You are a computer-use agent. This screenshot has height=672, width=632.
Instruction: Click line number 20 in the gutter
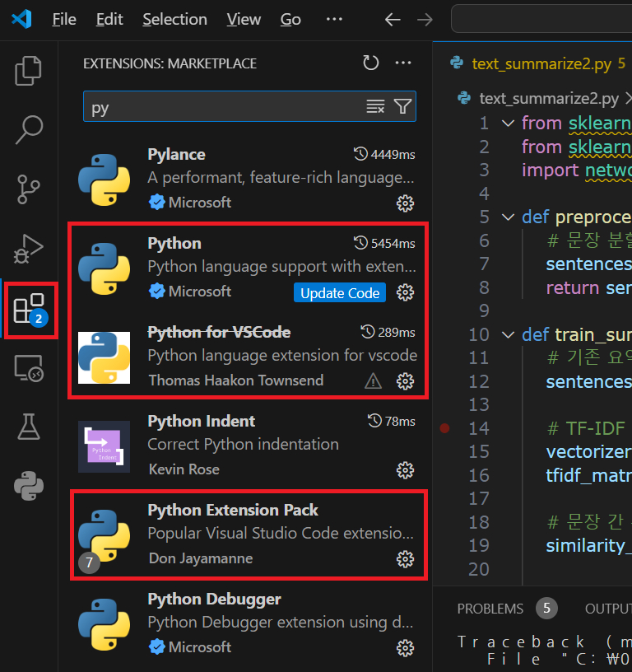click(479, 569)
